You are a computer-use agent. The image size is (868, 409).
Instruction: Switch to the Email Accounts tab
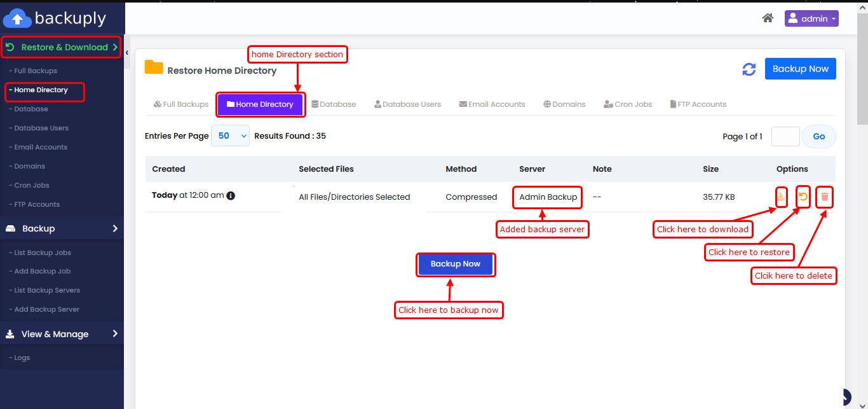coord(492,104)
